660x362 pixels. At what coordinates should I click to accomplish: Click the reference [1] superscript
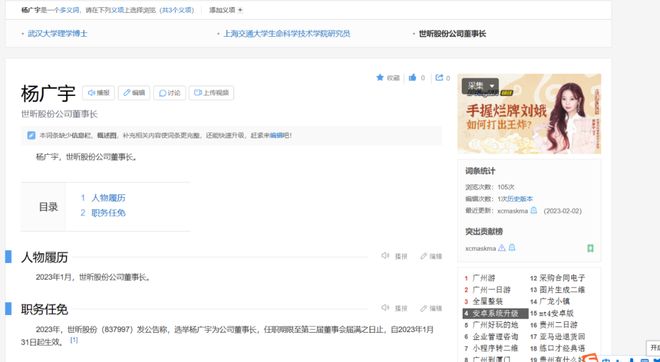(x=74, y=339)
